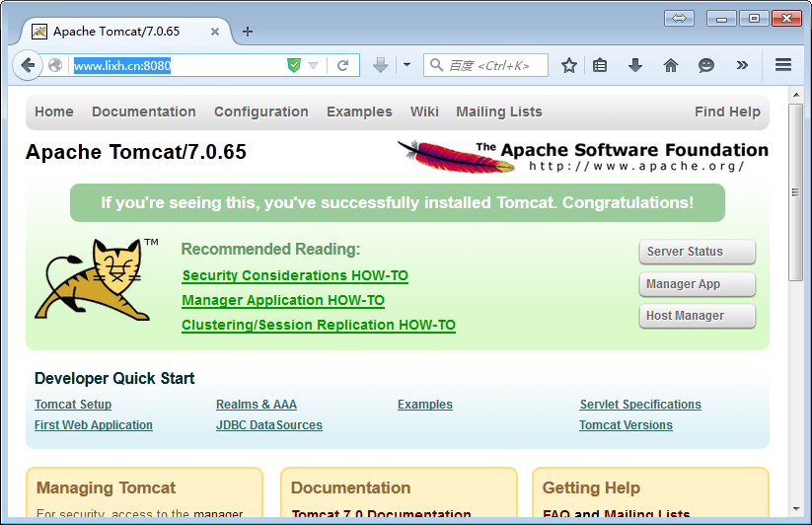Open Wiki in the nav bar
The image size is (812, 525).
coord(424,112)
